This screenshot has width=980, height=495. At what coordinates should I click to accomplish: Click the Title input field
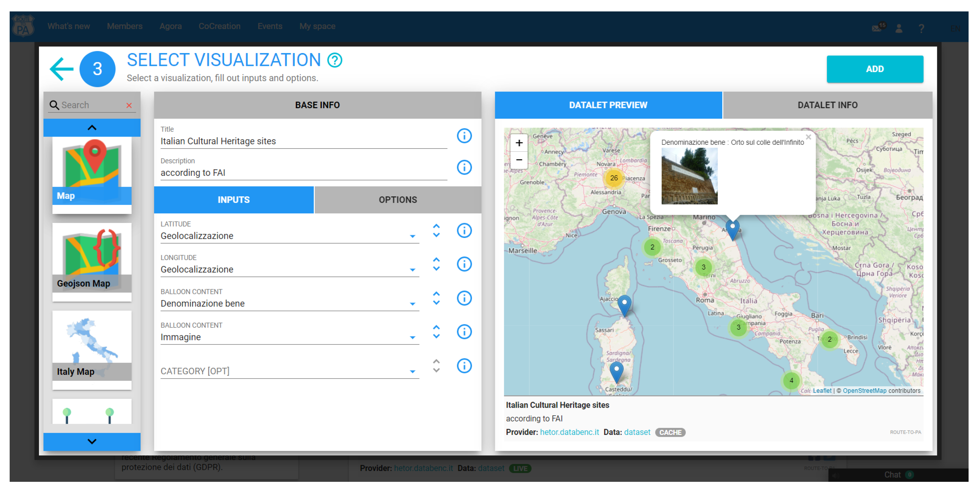(303, 141)
